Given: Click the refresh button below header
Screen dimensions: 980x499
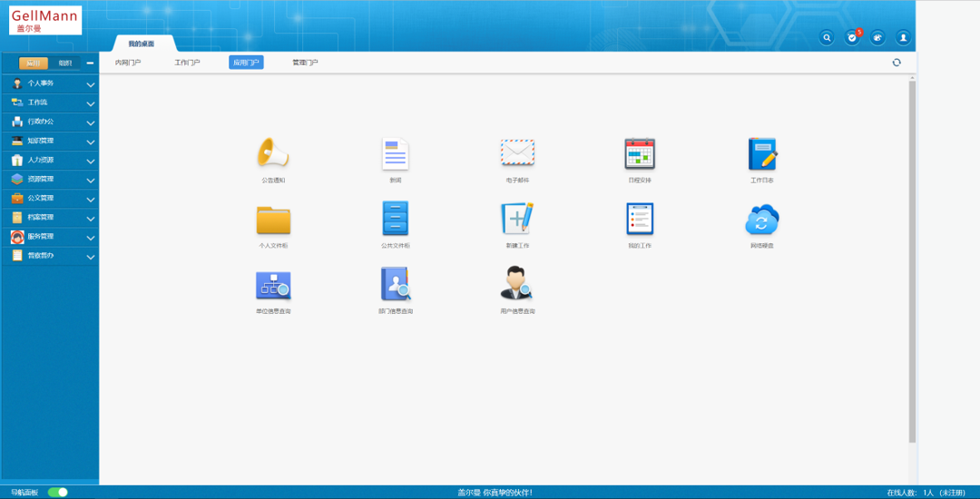Looking at the screenshot, I should tap(897, 63).
